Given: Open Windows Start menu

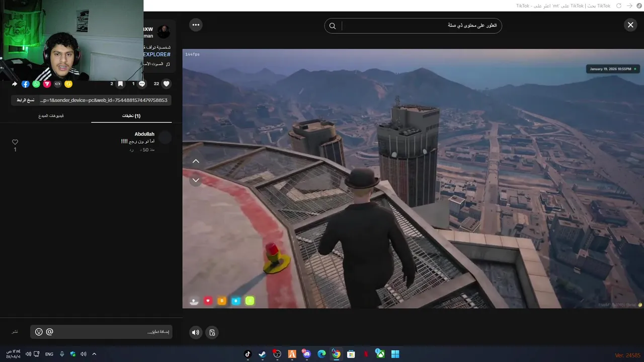Looking at the screenshot, I should click(x=395, y=354).
